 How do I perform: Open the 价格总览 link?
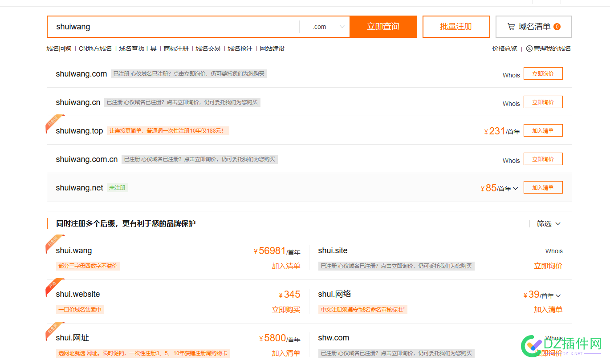tap(504, 49)
